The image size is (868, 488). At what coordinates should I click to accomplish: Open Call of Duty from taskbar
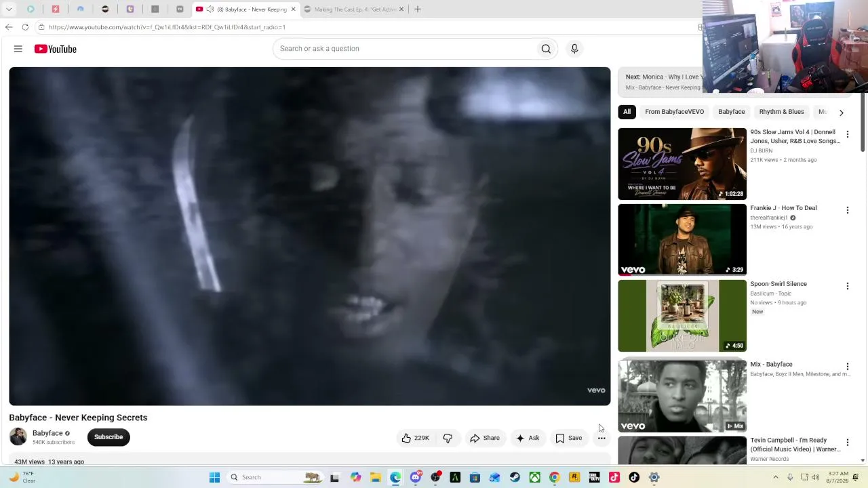[x=594, y=477]
